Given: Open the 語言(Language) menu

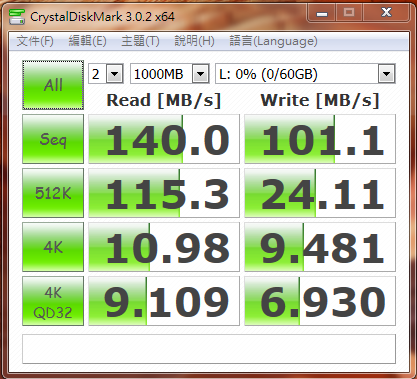Looking at the screenshot, I should pyautogui.click(x=273, y=41).
